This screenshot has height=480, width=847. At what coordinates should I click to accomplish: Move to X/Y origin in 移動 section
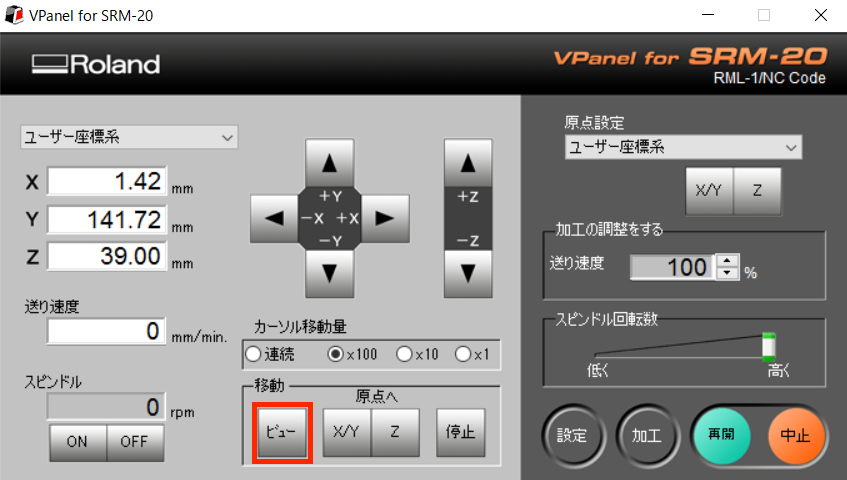coord(347,432)
